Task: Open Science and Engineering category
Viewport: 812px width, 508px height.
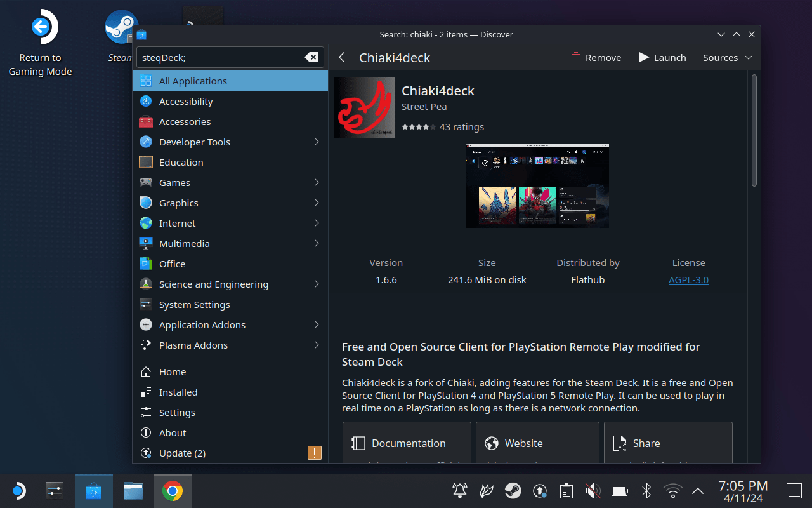Action: pos(230,284)
